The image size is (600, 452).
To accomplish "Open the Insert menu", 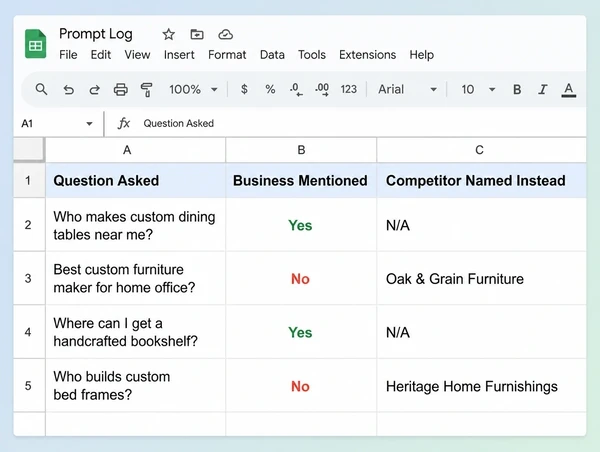I will tap(179, 55).
